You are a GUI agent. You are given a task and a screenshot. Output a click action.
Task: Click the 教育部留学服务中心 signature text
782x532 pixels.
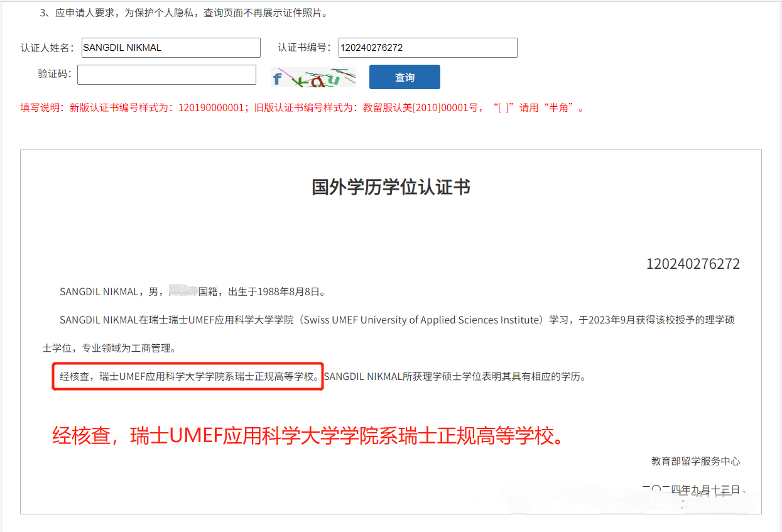pos(695,461)
